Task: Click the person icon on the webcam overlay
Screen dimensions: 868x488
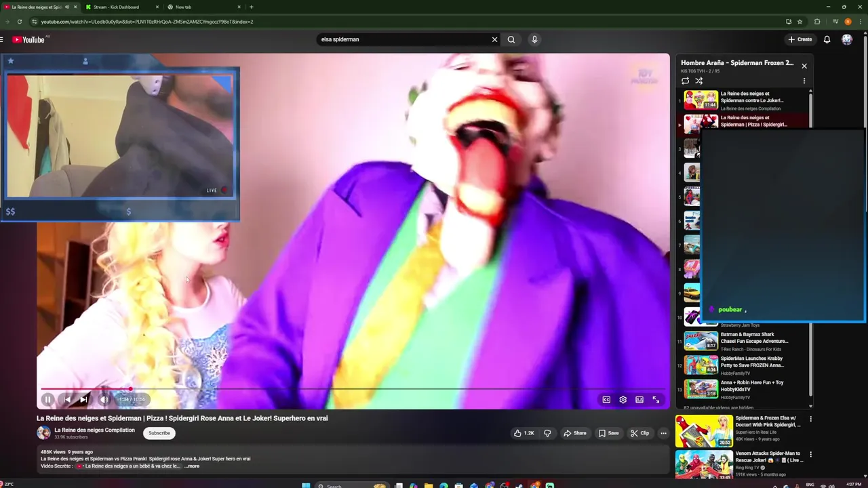Action: coord(85,61)
